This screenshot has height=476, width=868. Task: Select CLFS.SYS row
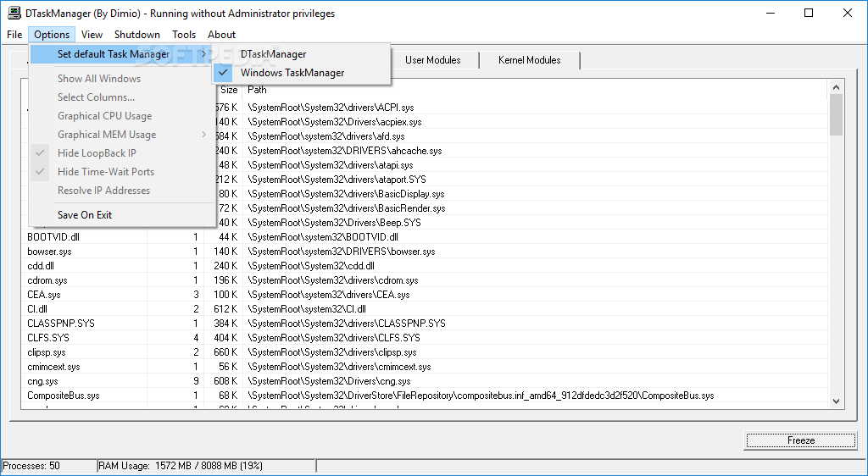[426, 338]
